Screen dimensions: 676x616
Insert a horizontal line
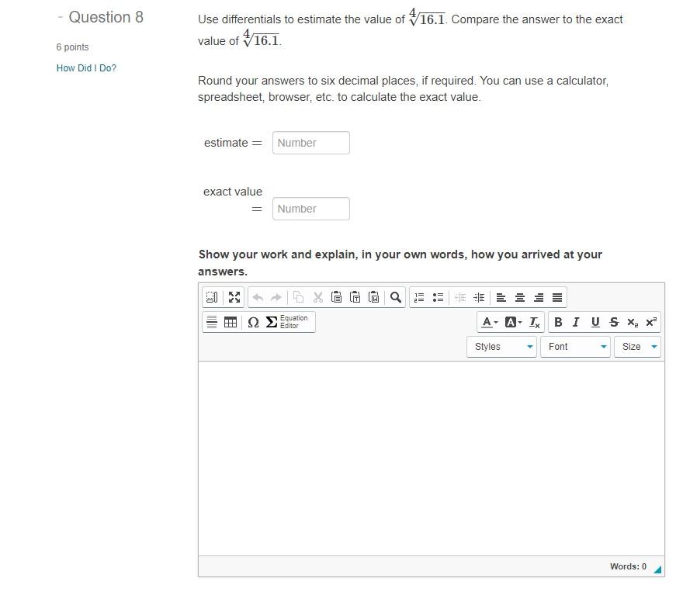click(211, 322)
